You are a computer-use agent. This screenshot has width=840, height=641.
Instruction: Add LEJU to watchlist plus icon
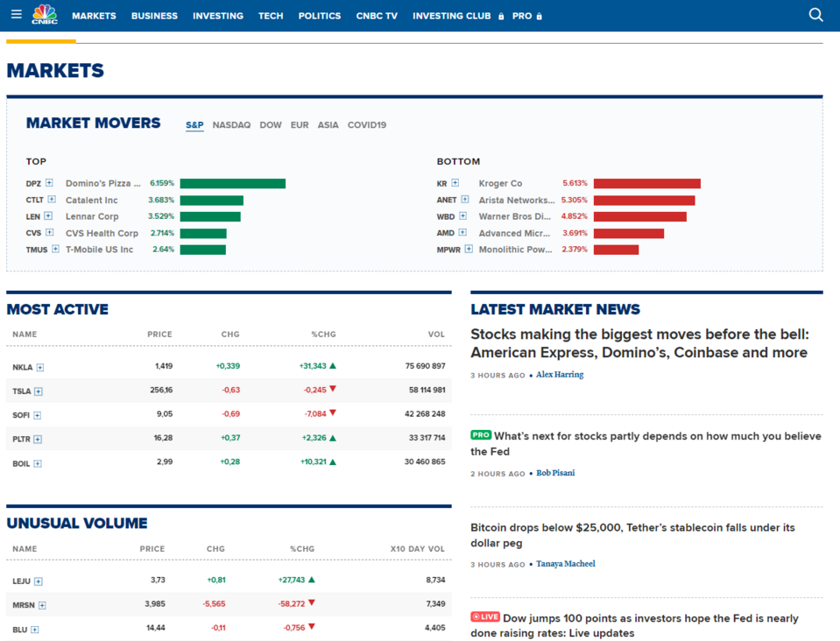[38, 581]
